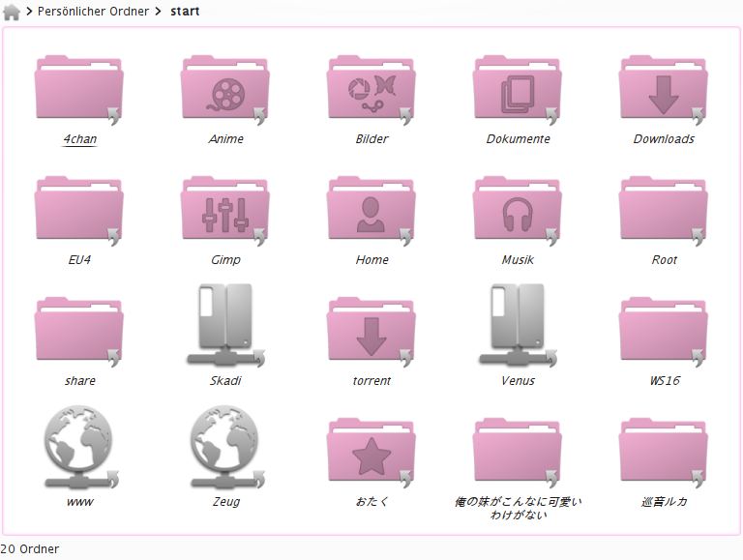743x560 pixels.
Task: Open the 4chan folder icon
Action: [x=79, y=89]
